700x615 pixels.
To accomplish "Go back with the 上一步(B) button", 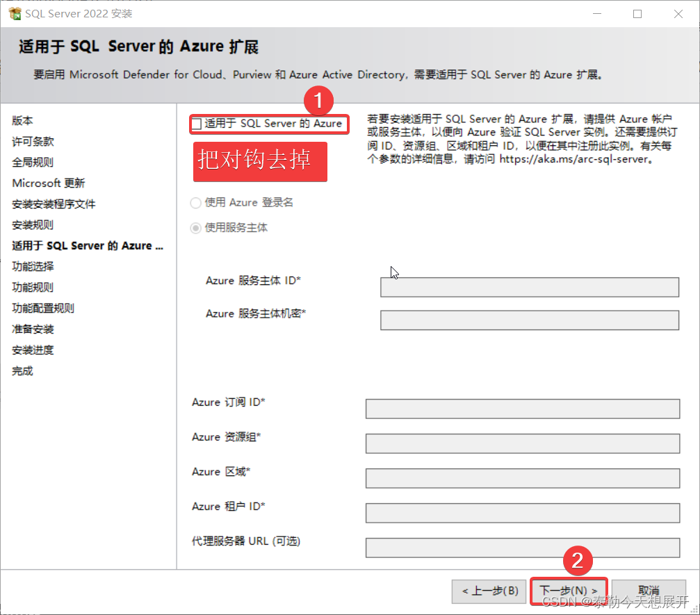I will coord(489,591).
